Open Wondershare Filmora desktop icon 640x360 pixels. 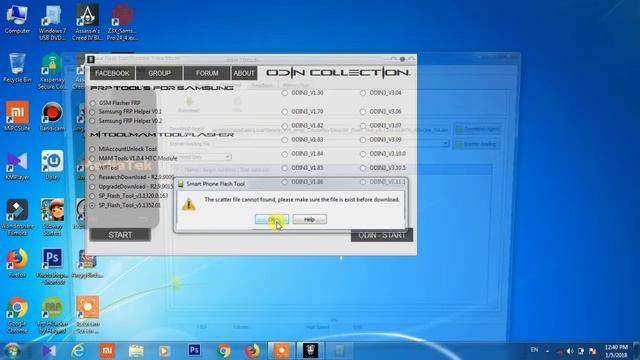(x=17, y=218)
